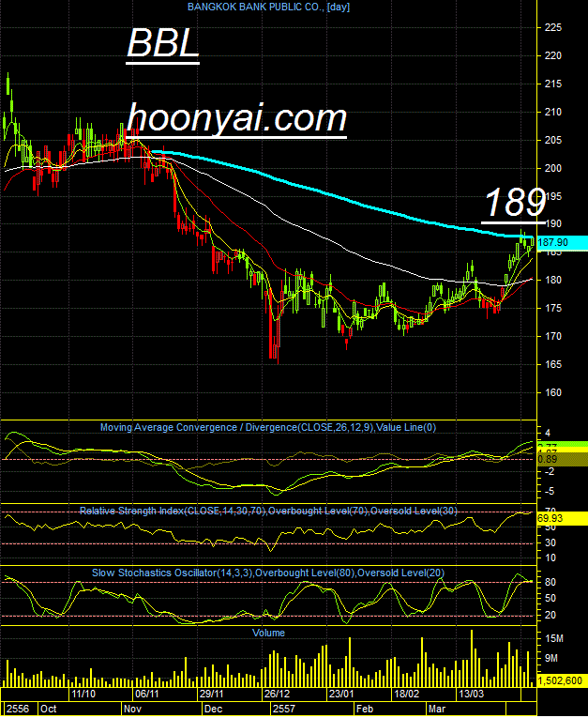Click the Slow Stochastics Oscillator indicator title
This screenshot has height=718, width=588.
(x=268, y=573)
